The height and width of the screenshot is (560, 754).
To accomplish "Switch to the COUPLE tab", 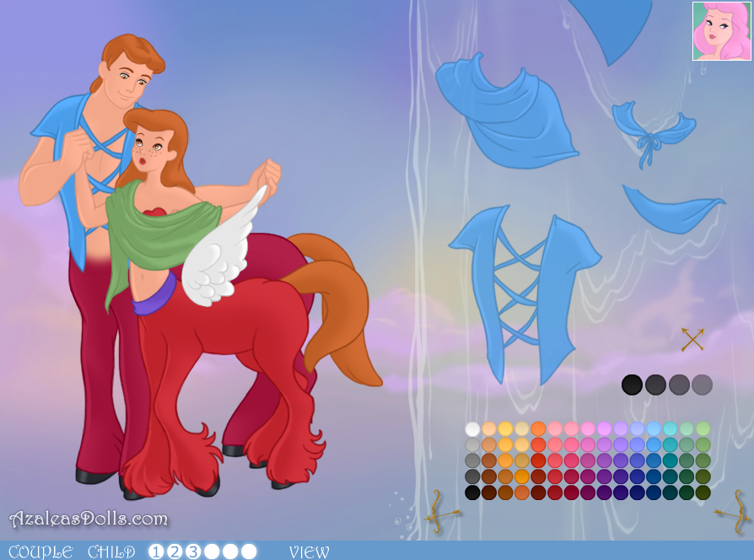I will point(40,552).
